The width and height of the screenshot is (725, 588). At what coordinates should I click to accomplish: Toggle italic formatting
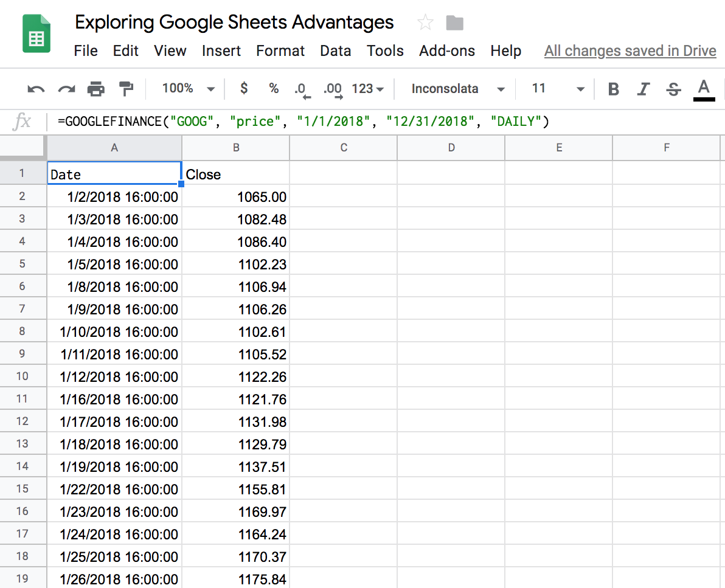tap(643, 88)
